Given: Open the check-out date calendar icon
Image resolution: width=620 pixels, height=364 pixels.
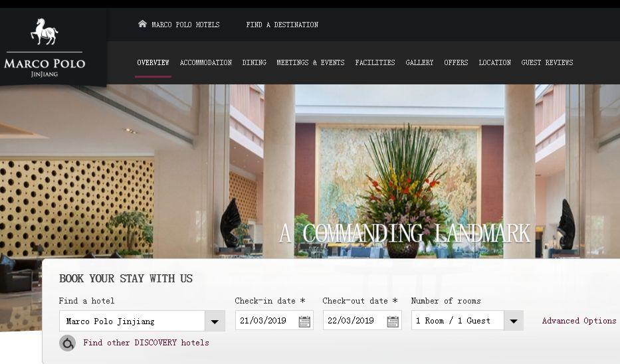Looking at the screenshot, I should pos(392,321).
